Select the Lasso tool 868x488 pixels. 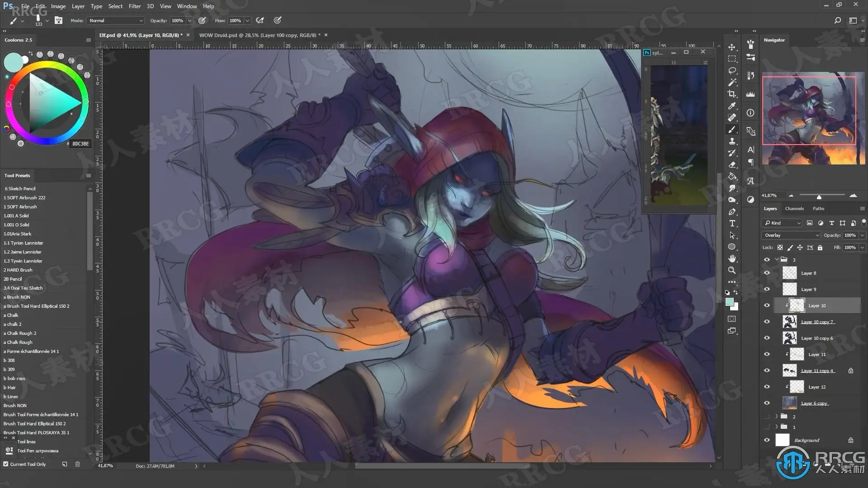[x=732, y=70]
